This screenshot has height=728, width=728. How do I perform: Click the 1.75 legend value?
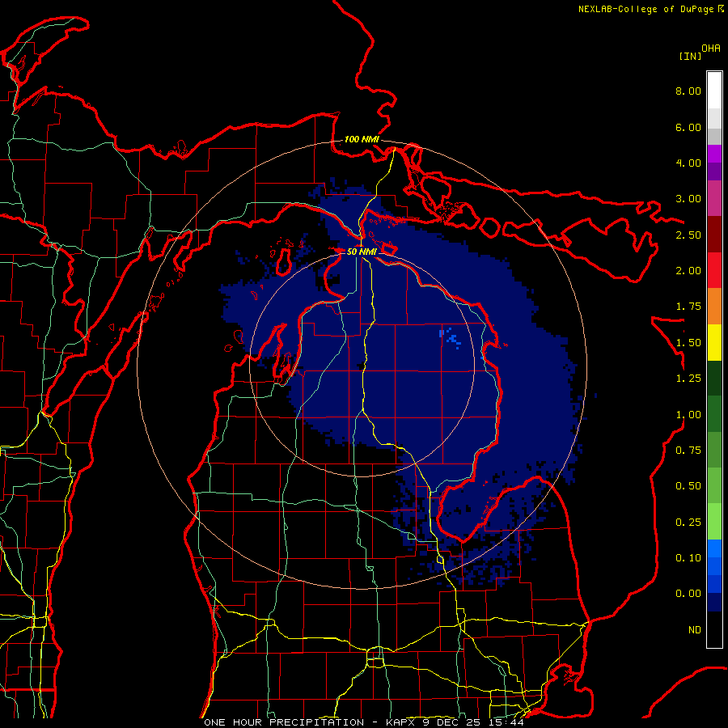tap(688, 307)
